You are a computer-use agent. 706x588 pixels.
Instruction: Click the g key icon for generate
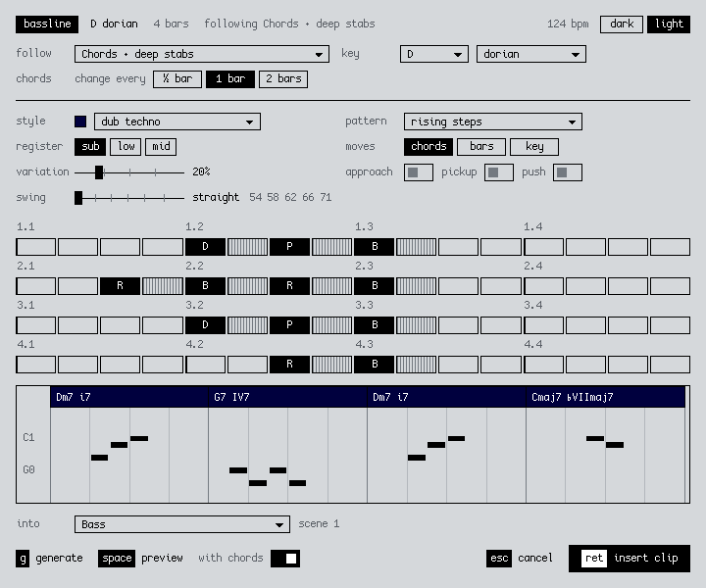tap(23, 559)
